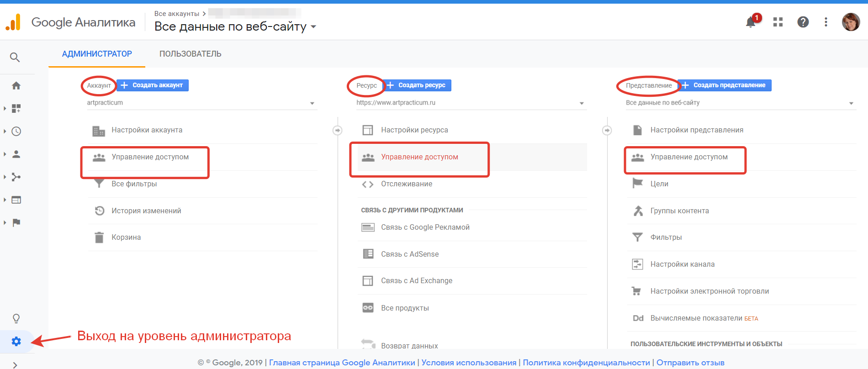Open the Google apps grid icon
This screenshot has height=369, width=868.
pyautogui.click(x=778, y=22)
